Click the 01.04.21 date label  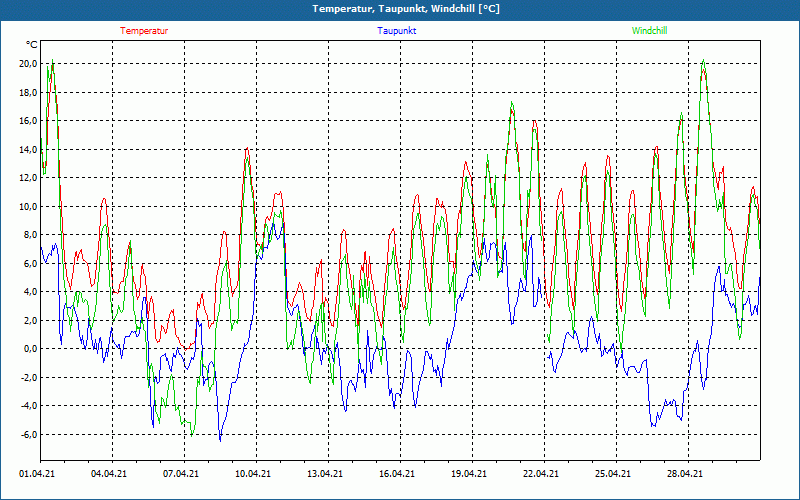click(37, 474)
